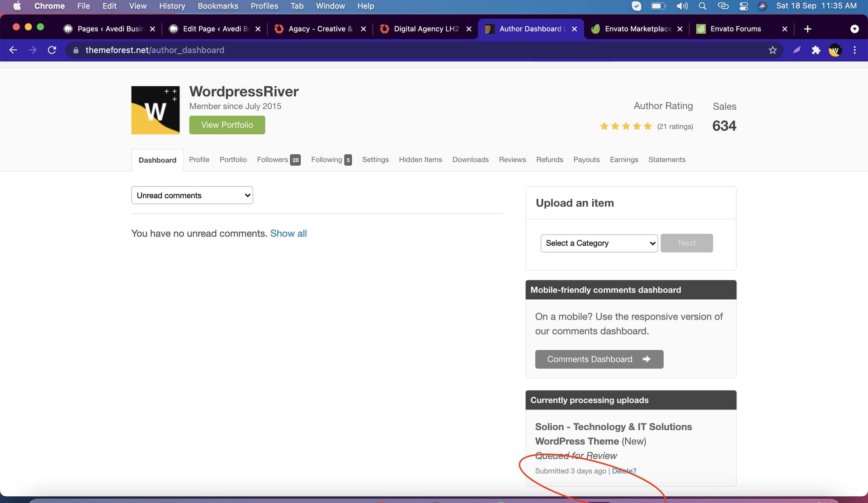868x503 pixels.
Task: Open Chrome extensions puzzle icon
Action: [x=816, y=50]
